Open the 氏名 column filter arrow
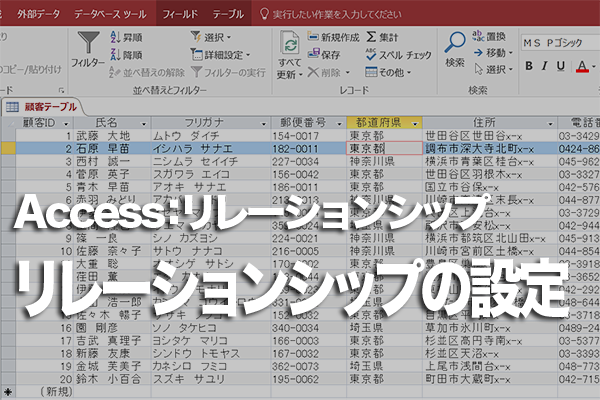 [x=144, y=124]
